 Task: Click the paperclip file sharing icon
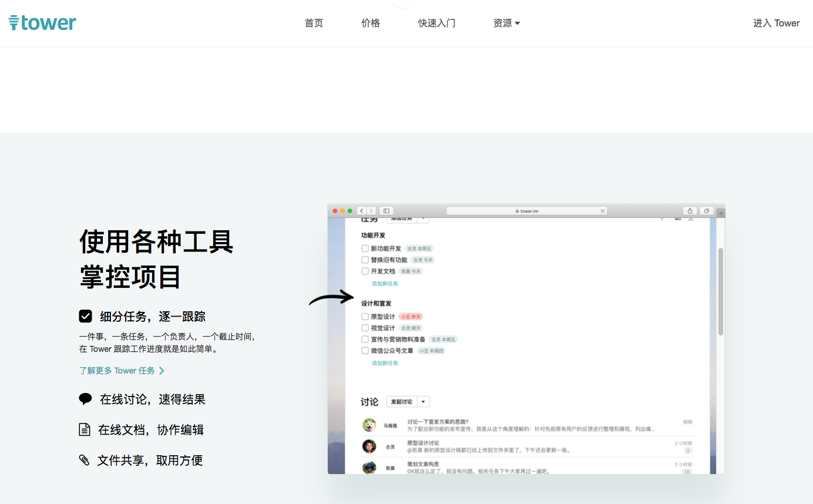tap(85, 460)
